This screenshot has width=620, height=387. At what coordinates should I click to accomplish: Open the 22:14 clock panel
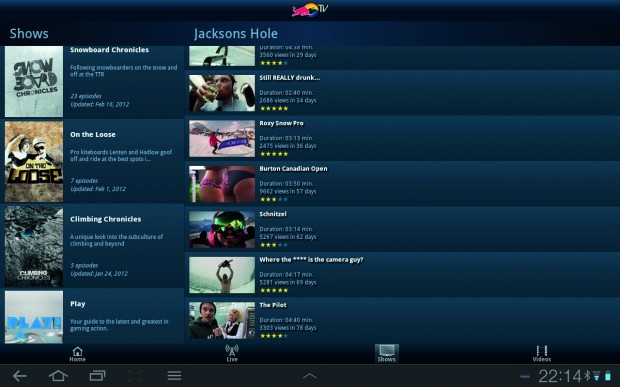560,376
